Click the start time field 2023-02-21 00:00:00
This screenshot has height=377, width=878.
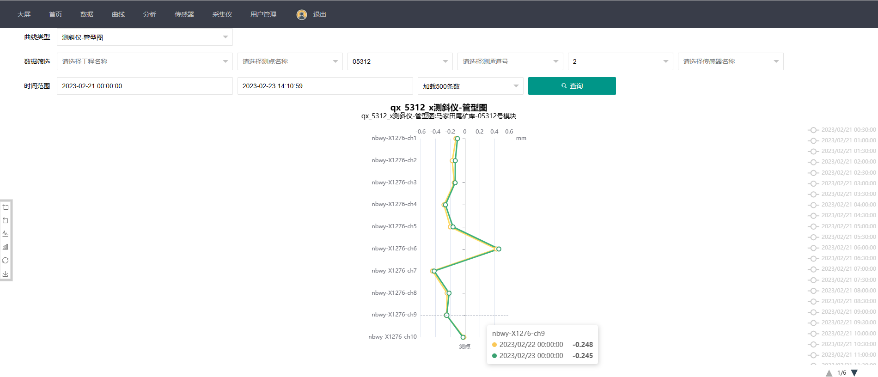point(144,86)
